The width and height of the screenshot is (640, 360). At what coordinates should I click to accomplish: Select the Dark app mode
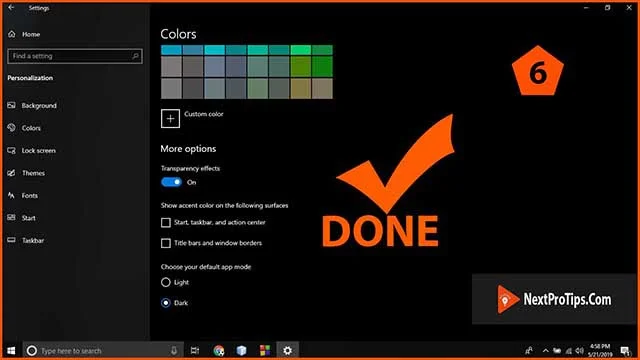coord(166,303)
